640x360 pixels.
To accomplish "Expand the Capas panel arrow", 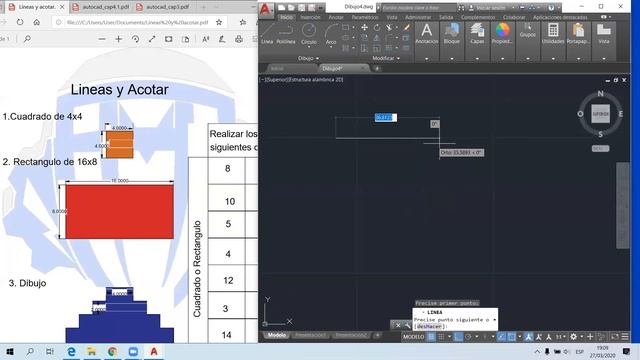I will [x=477, y=59].
